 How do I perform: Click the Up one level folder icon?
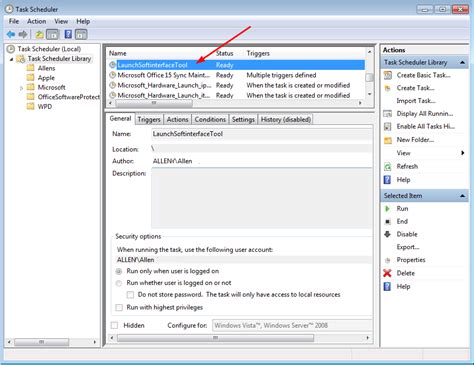coord(39,34)
